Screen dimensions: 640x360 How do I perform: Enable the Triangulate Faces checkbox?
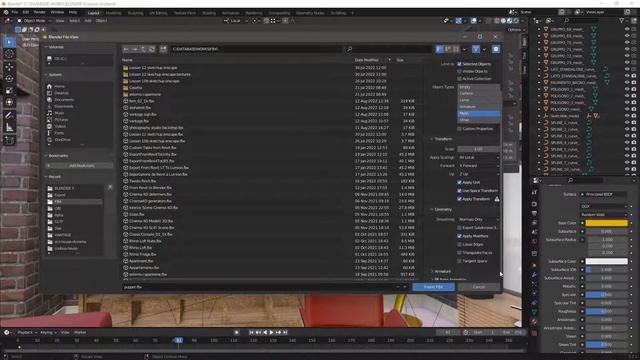[x=460, y=253]
